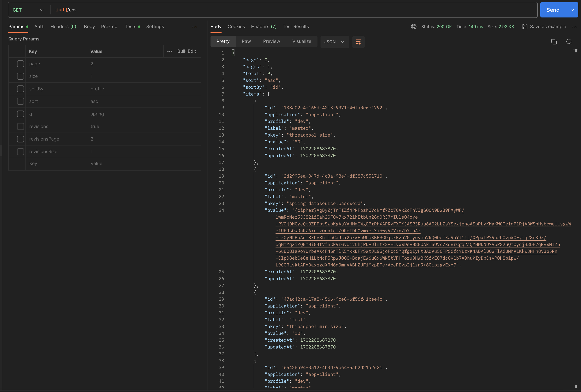Enable the sortBy param checkbox
The image size is (581, 392).
[x=21, y=89]
